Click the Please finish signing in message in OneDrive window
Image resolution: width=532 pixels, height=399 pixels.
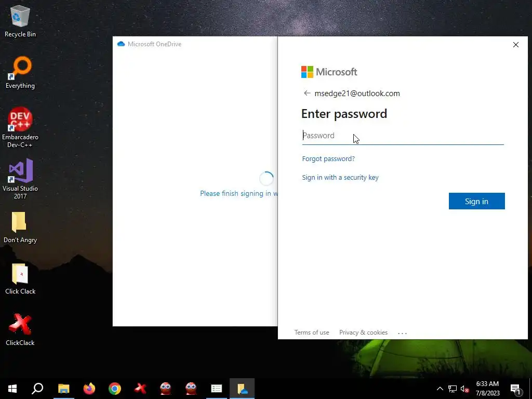click(238, 193)
